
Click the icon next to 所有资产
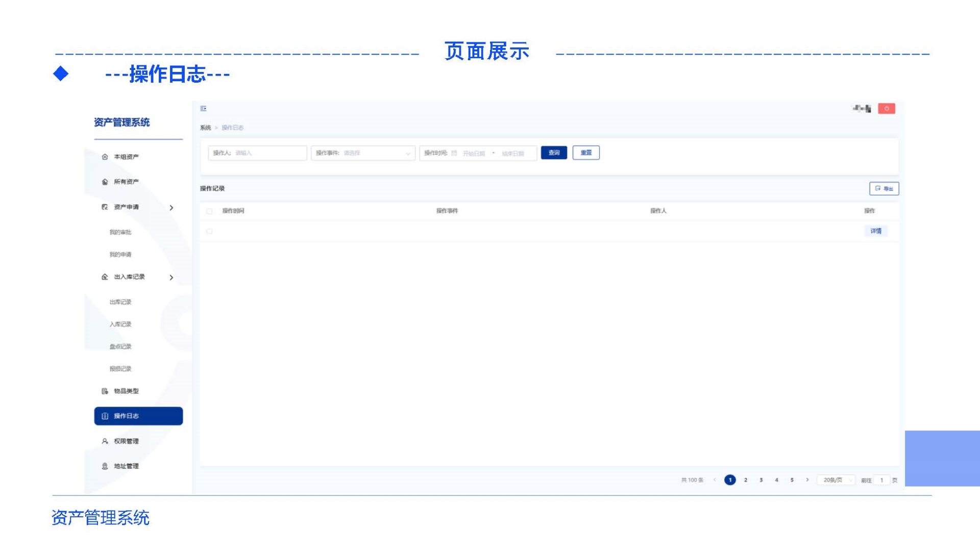105,182
